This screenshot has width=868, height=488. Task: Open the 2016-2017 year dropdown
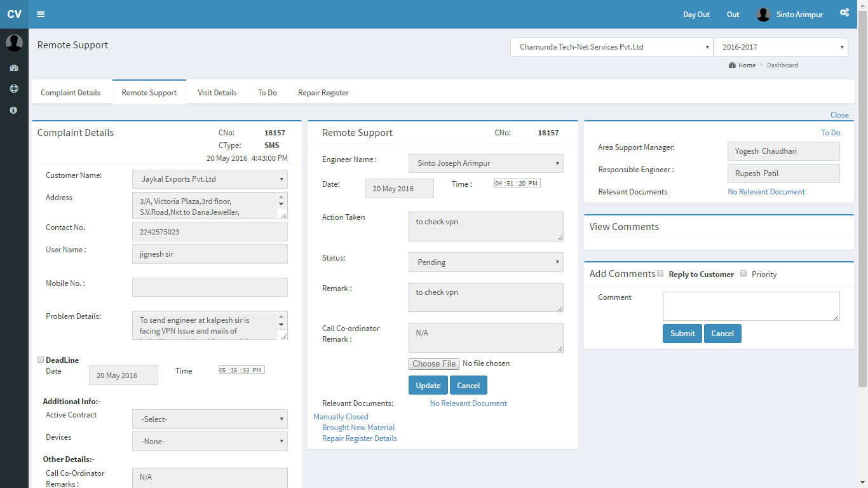[x=780, y=47]
